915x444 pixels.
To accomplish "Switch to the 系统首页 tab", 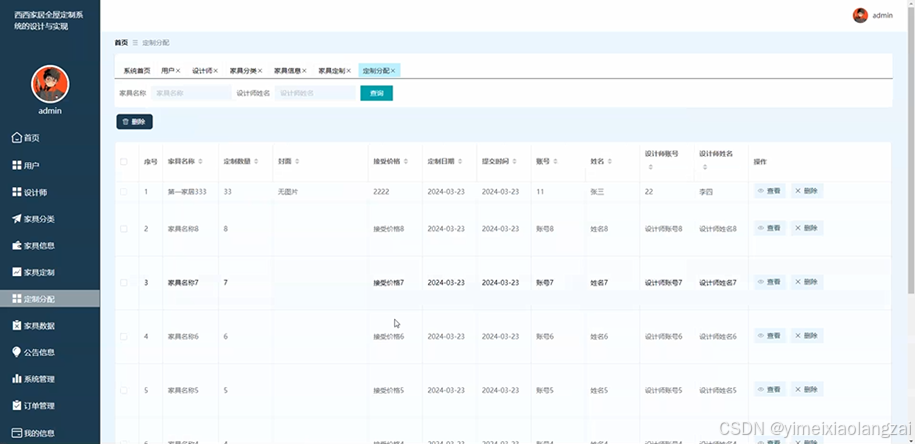I will (137, 71).
